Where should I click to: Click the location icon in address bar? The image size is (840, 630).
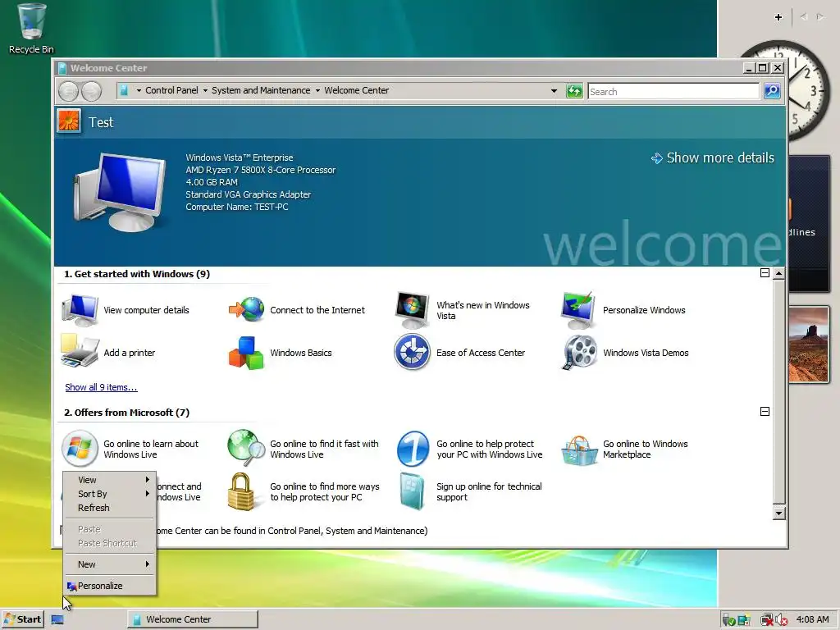click(124, 90)
